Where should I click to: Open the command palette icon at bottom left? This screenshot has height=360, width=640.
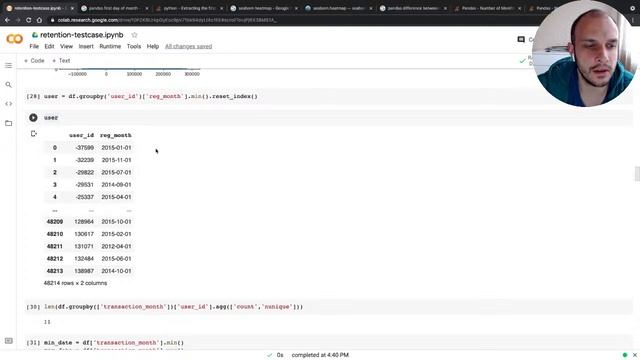click(9, 341)
